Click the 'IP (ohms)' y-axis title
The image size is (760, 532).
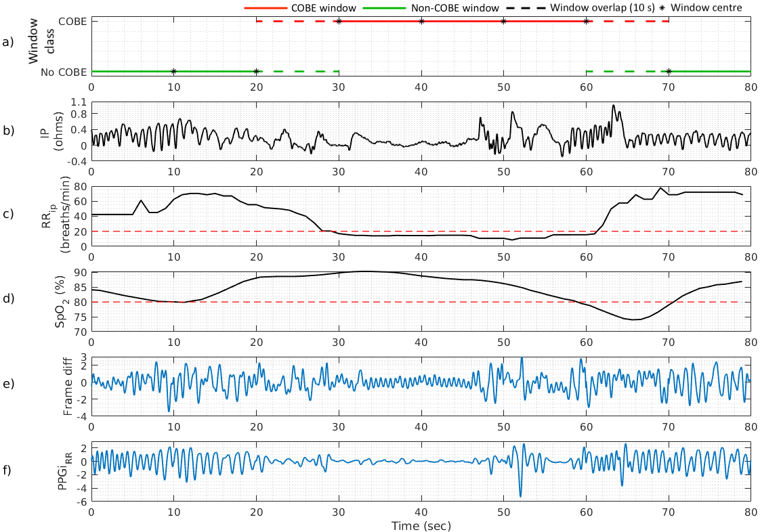pyautogui.click(x=54, y=131)
